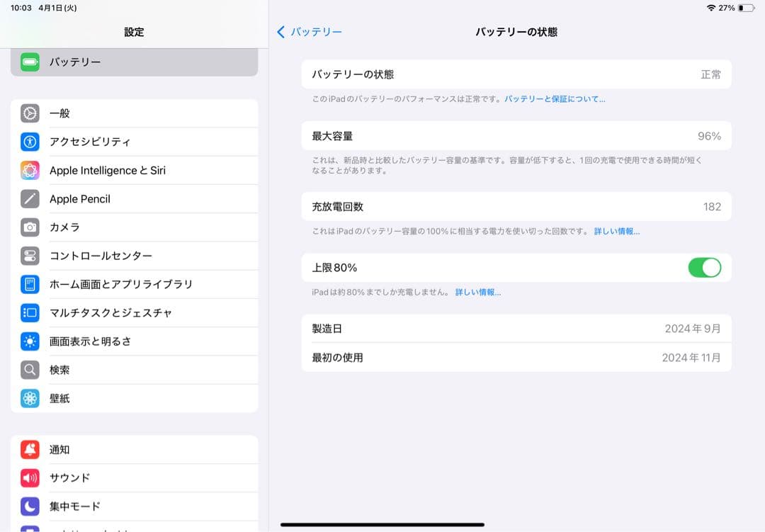The image size is (765, 532).
Task: Open Display and Brightness settings
Action: click(29, 341)
